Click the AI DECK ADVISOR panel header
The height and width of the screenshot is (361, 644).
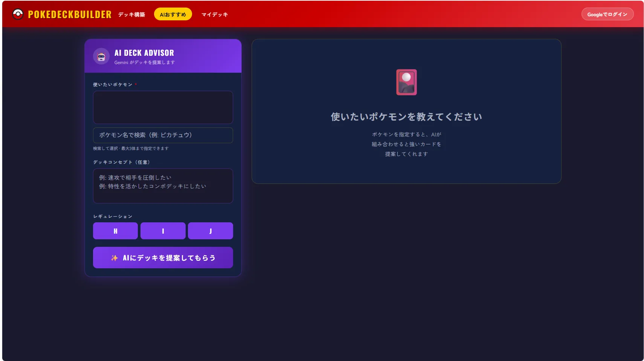tap(163, 56)
